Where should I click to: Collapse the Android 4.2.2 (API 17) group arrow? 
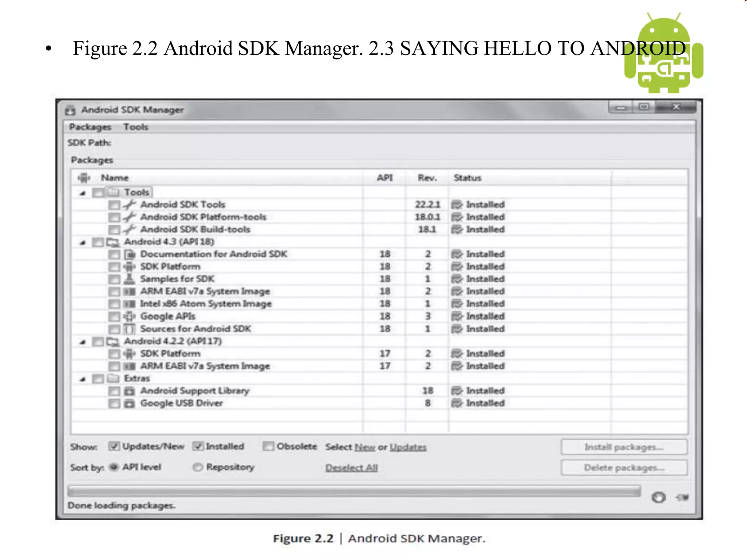[x=83, y=342]
